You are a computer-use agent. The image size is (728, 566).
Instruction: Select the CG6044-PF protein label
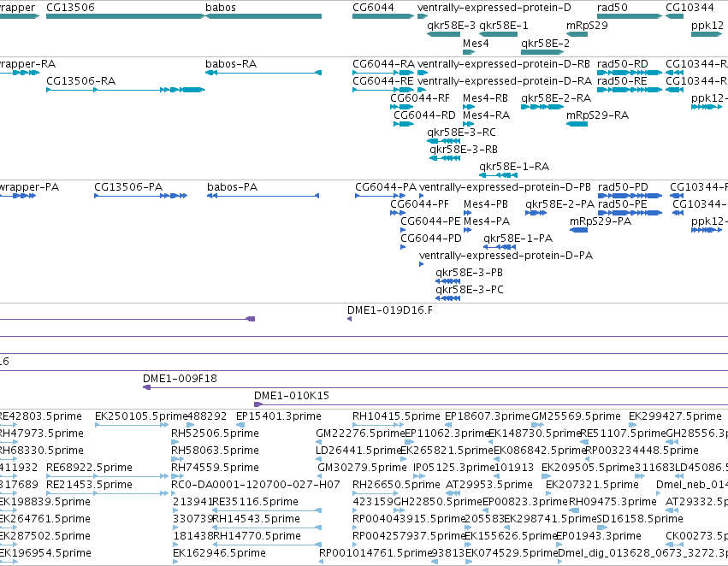(x=420, y=204)
